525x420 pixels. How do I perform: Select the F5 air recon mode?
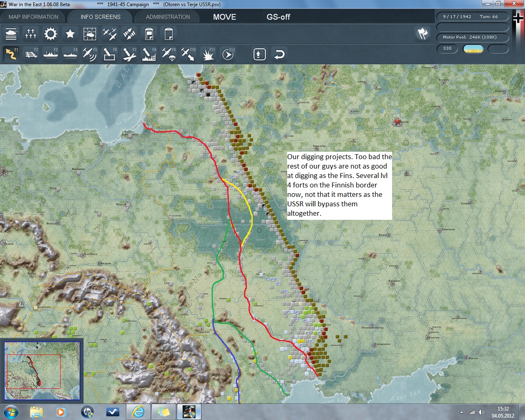click(90, 54)
